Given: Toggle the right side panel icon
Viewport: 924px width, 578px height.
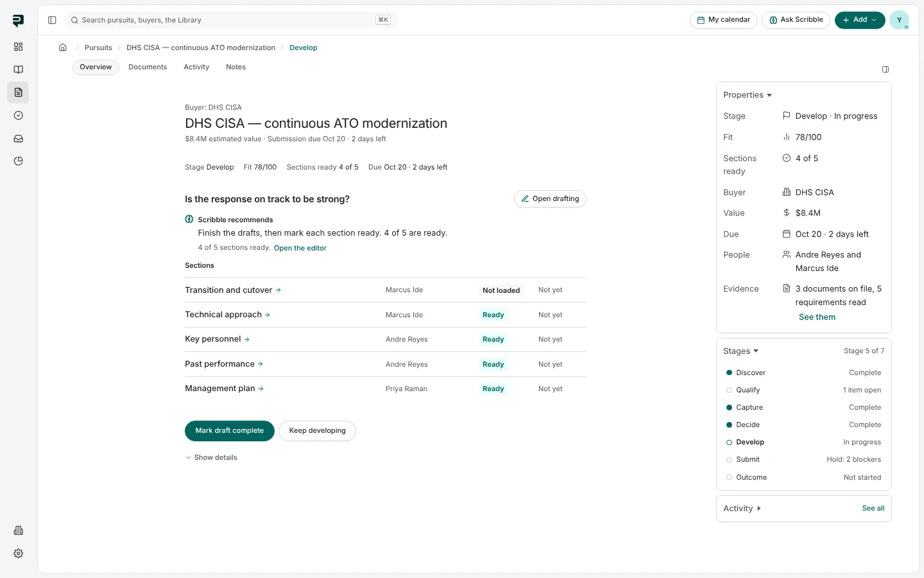Looking at the screenshot, I should point(886,69).
